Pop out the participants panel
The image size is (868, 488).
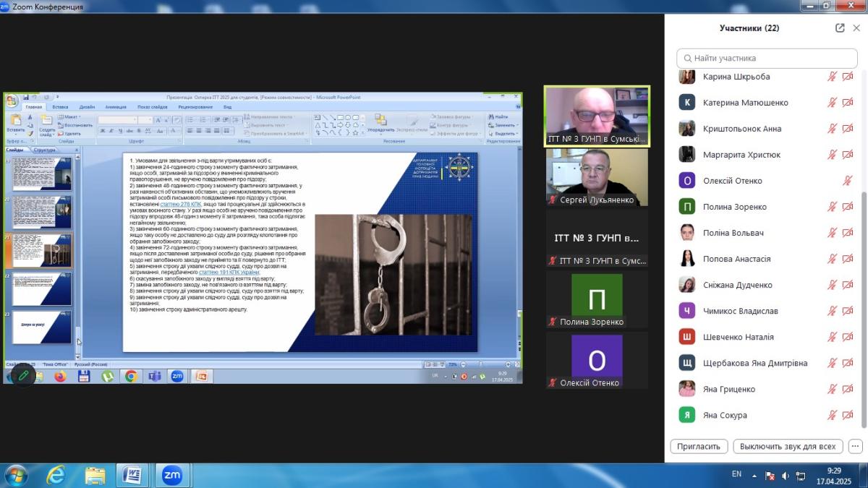[x=840, y=28]
